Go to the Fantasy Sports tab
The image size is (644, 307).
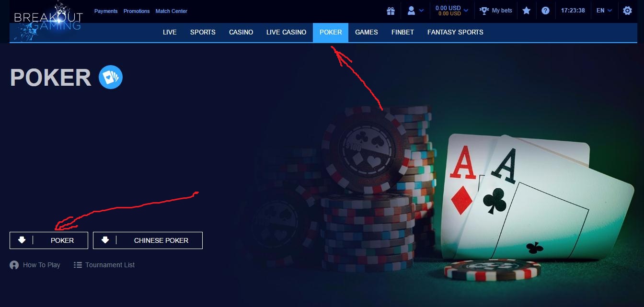(x=455, y=32)
